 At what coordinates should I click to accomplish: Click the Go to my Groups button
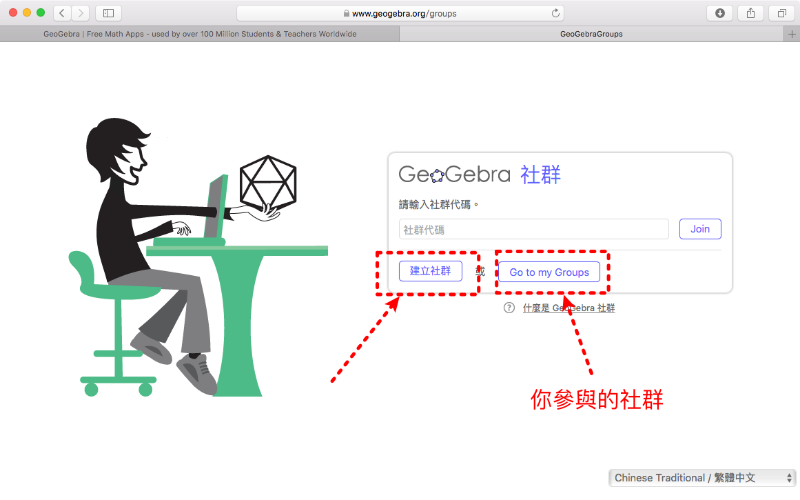(x=549, y=272)
